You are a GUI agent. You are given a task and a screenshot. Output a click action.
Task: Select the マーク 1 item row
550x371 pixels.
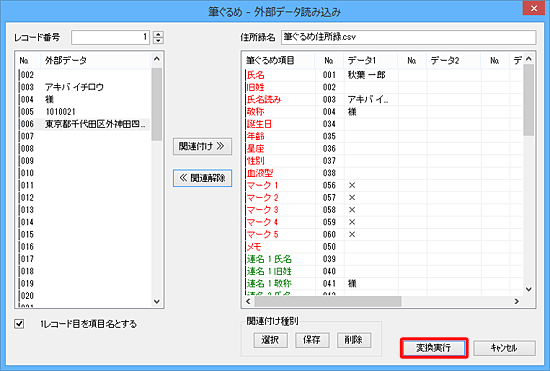pyautogui.click(x=383, y=185)
